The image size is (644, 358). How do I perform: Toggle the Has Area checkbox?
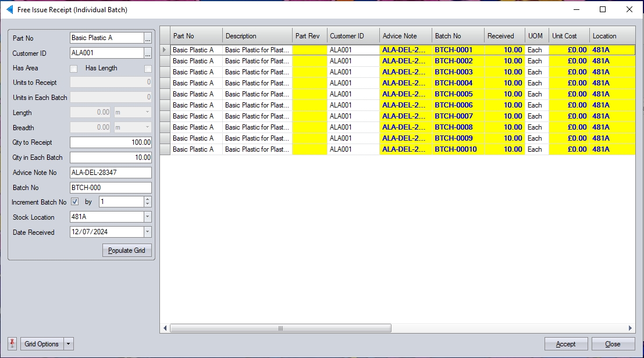click(x=74, y=69)
